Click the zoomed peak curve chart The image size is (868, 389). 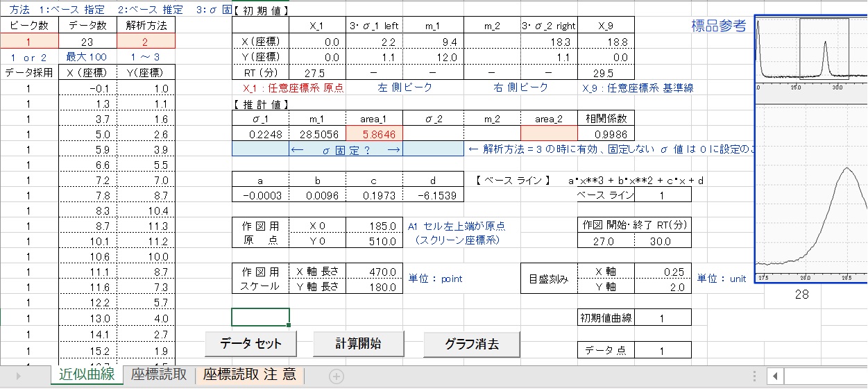(x=811, y=194)
